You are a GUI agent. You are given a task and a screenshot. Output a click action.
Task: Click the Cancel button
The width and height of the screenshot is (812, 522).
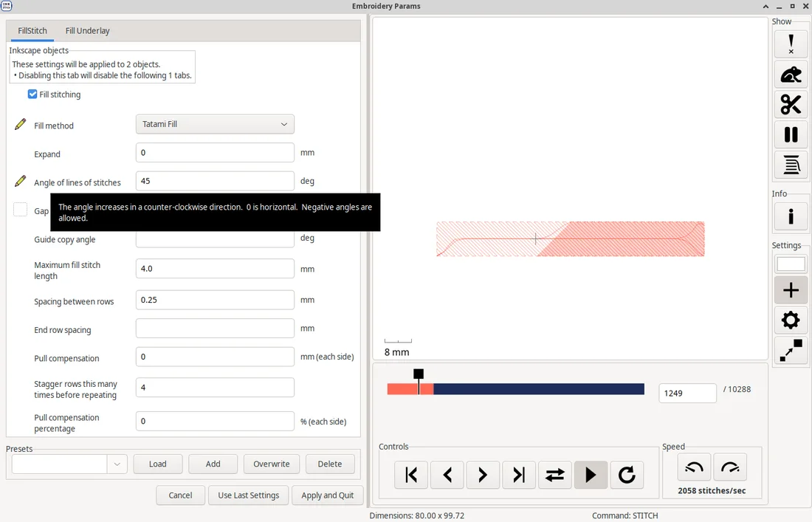(x=180, y=495)
